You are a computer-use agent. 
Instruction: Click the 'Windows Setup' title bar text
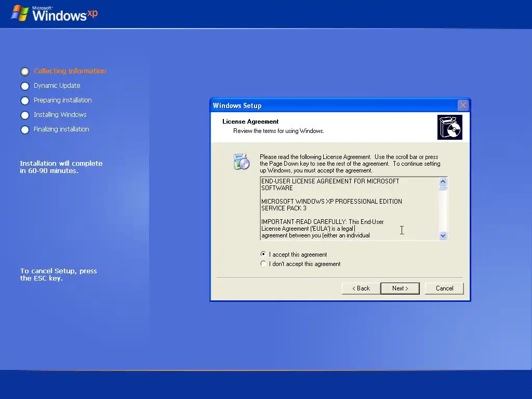click(x=237, y=105)
